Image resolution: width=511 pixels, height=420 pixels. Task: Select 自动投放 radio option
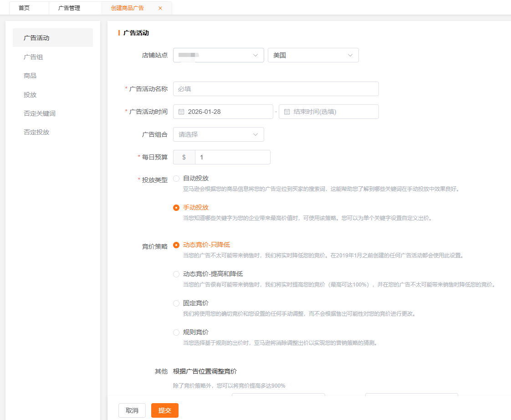176,179
